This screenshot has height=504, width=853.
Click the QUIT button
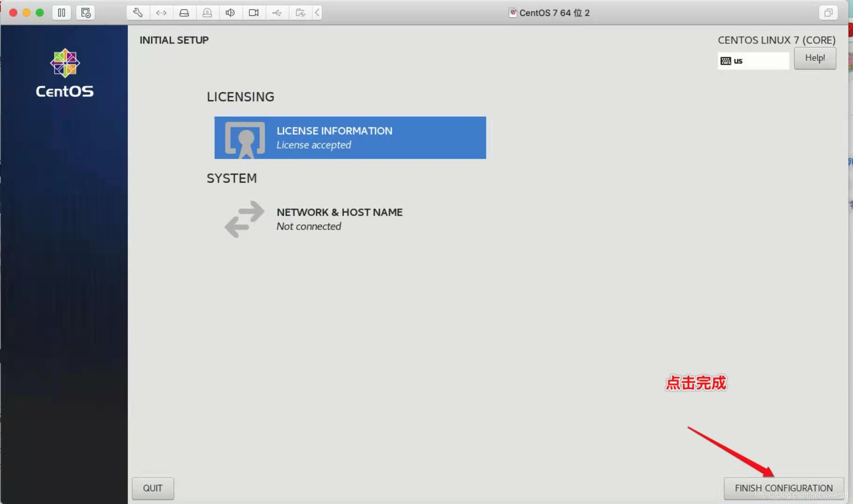click(x=153, y=488)
